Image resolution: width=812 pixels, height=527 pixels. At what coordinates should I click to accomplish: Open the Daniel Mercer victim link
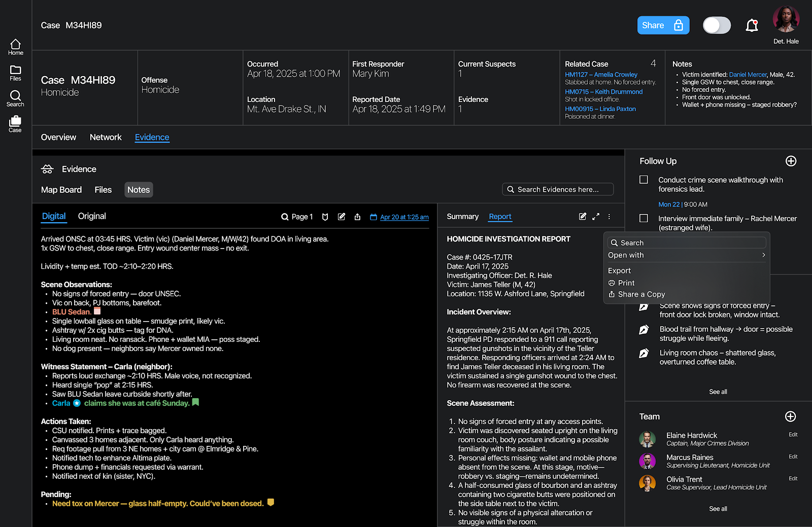(x=748, y=75)
